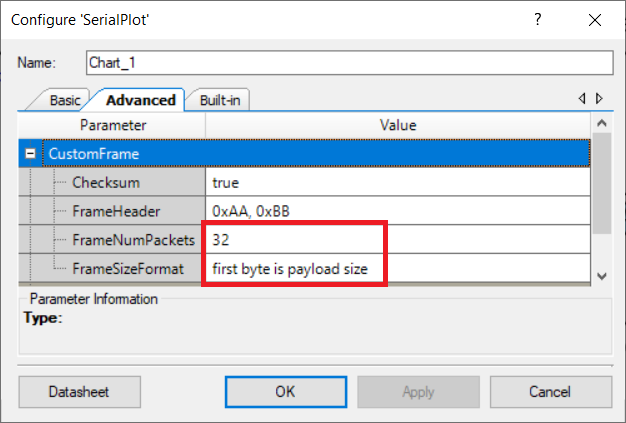The height and width of the screenshot is (423, 626).
Task: Edit the Checksum value cell
Action: click(x=398, y=183)
